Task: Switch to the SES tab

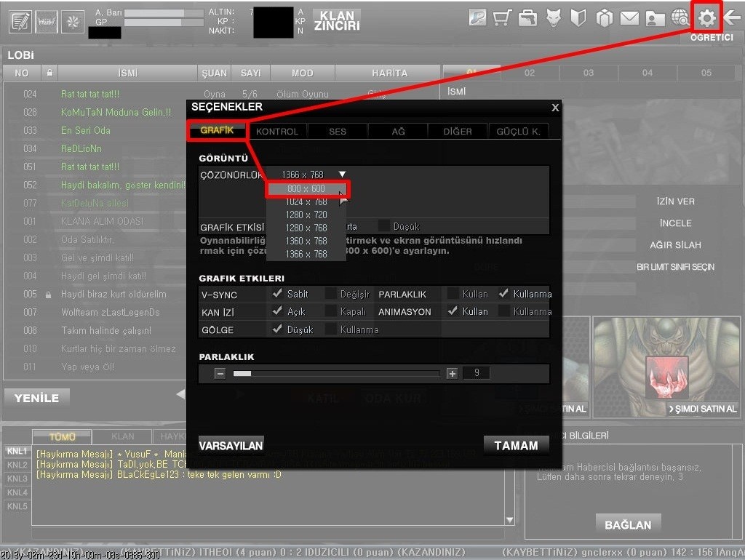Action: coord(338,132)
